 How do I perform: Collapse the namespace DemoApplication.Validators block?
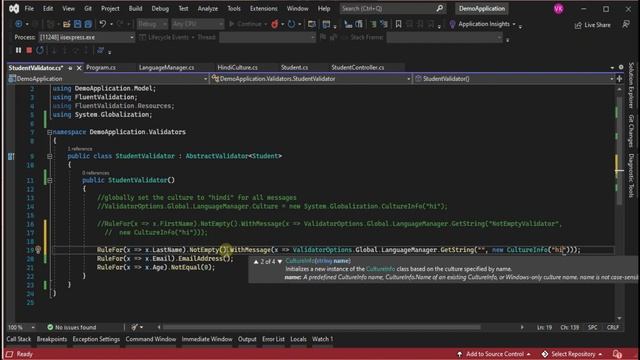pos(49,132)
